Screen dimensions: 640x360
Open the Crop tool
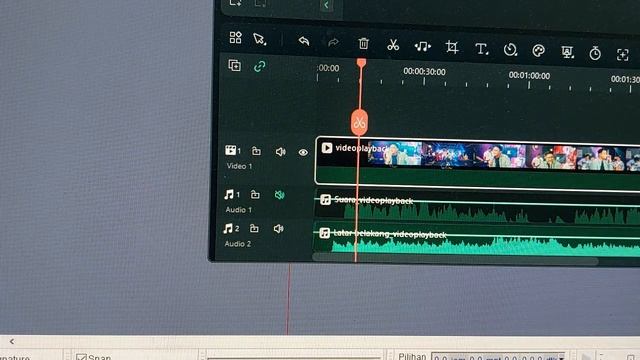point(452,47)
